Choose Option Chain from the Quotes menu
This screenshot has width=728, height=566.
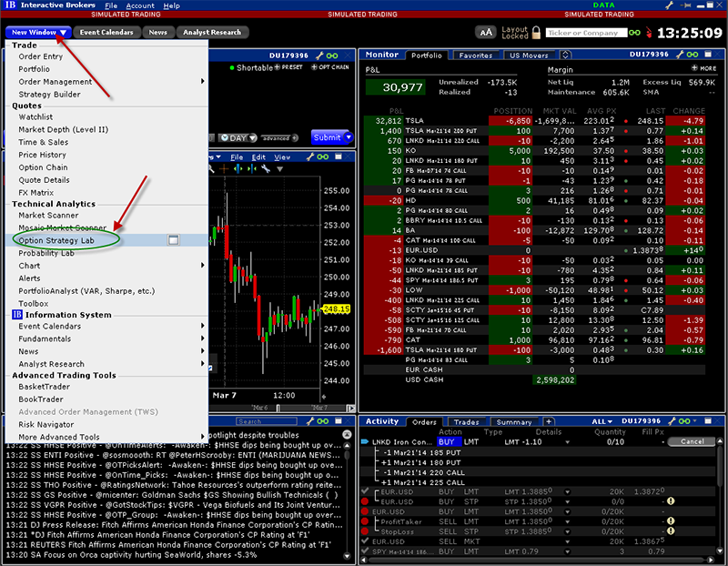click(x=43, y=167)
